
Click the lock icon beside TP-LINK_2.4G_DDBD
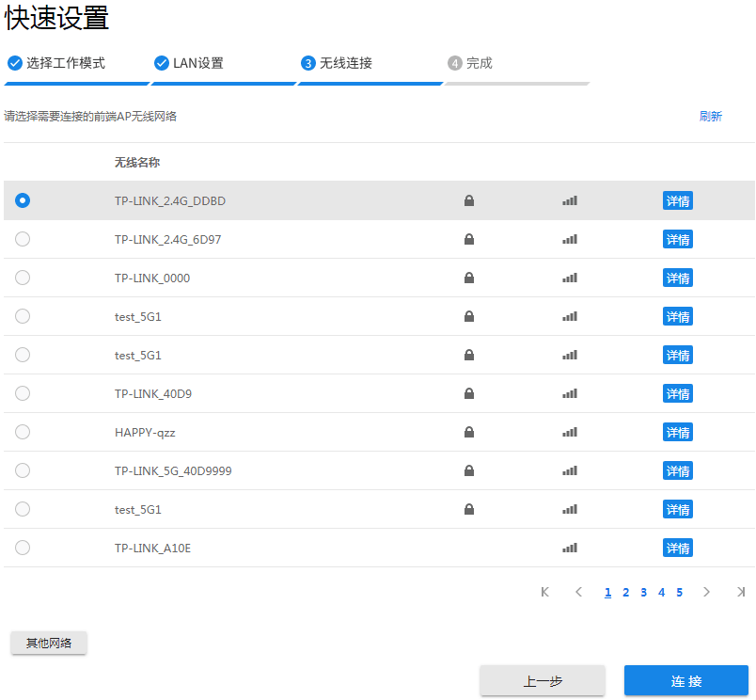[468, 200]
